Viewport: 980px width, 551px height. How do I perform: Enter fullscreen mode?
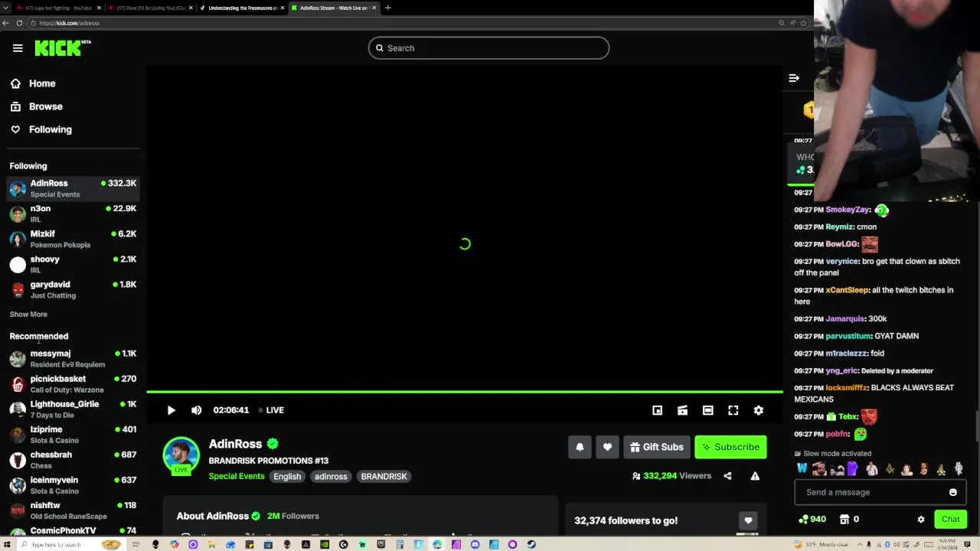click(733, 410)
